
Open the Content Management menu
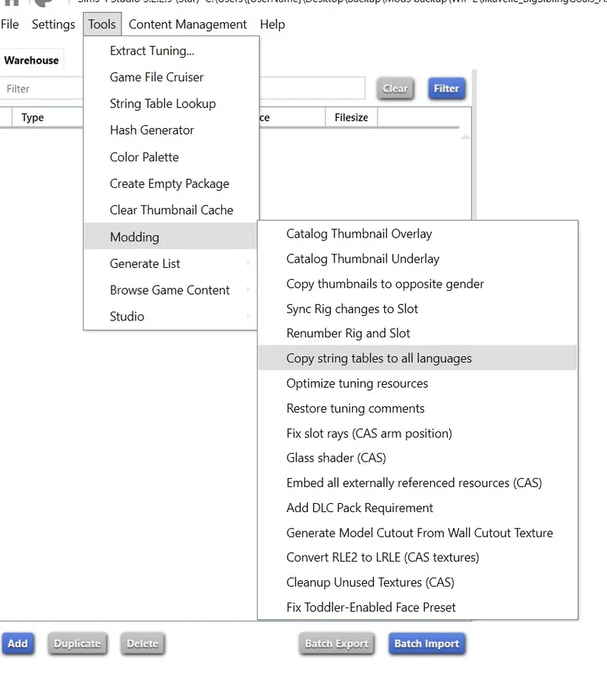(187, 24)
